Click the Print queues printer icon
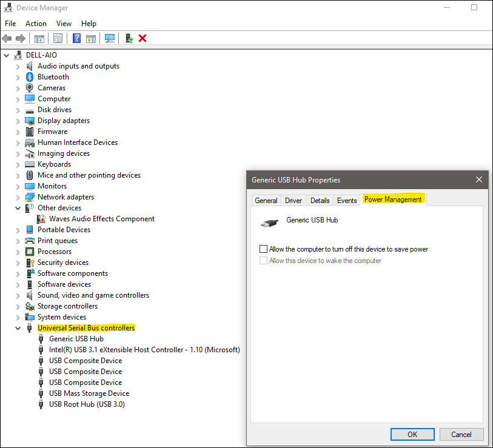Image resolution: width=493 pixels, height=448 pixels. coord(30,241)
